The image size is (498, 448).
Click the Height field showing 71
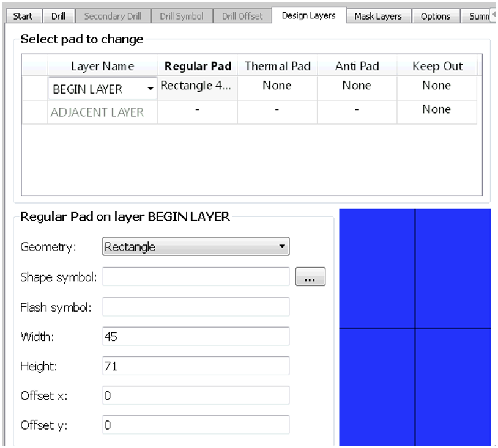pyautogui.click(x=195, y=366)
